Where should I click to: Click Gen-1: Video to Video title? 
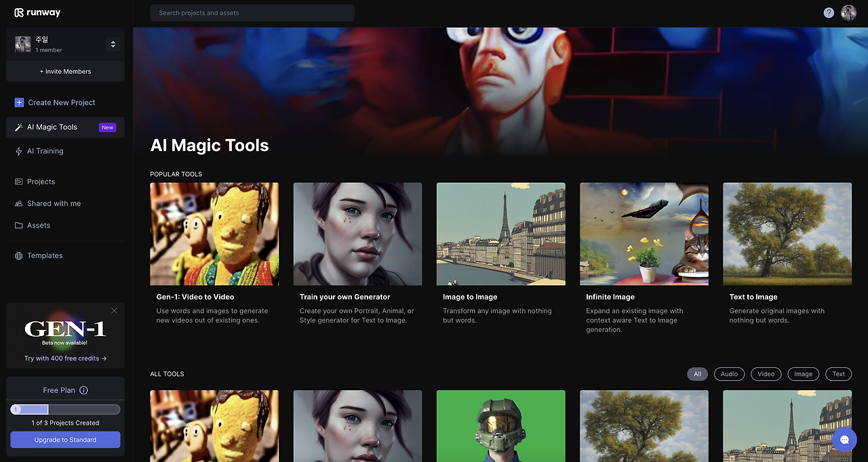(195, 297)
